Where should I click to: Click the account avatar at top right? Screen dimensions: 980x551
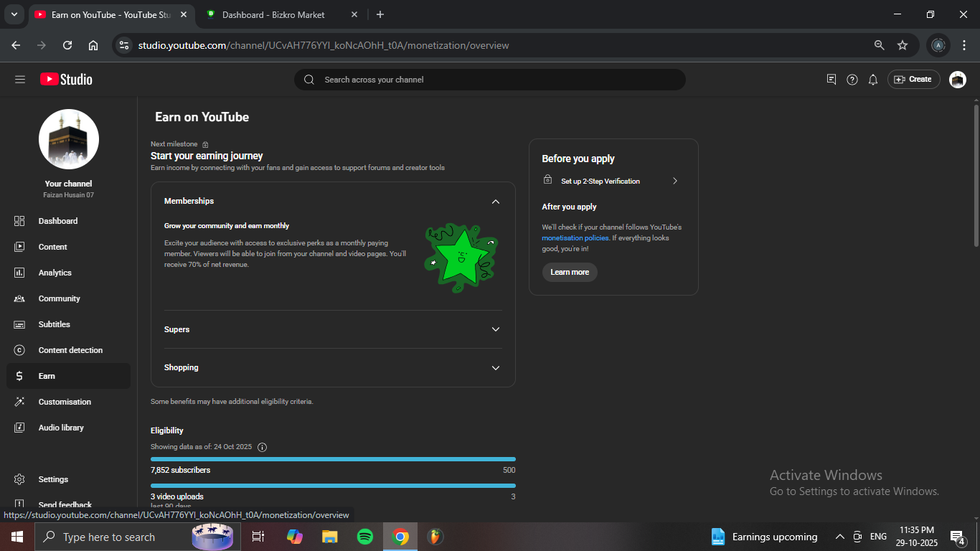tap(957, 80)
